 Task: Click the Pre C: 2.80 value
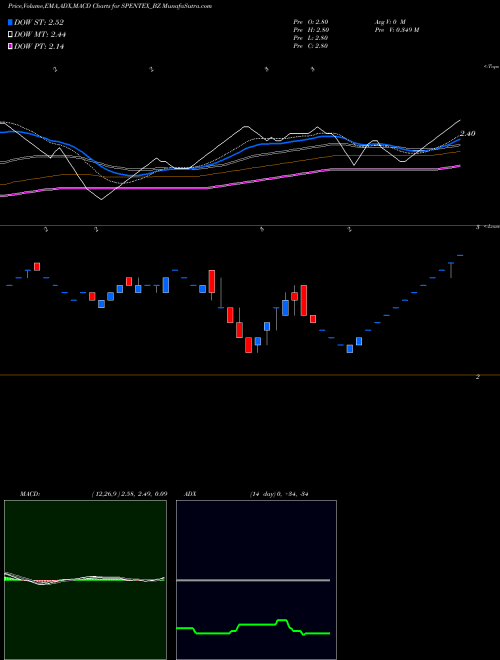pyautogui.click(x=311, y=46)
